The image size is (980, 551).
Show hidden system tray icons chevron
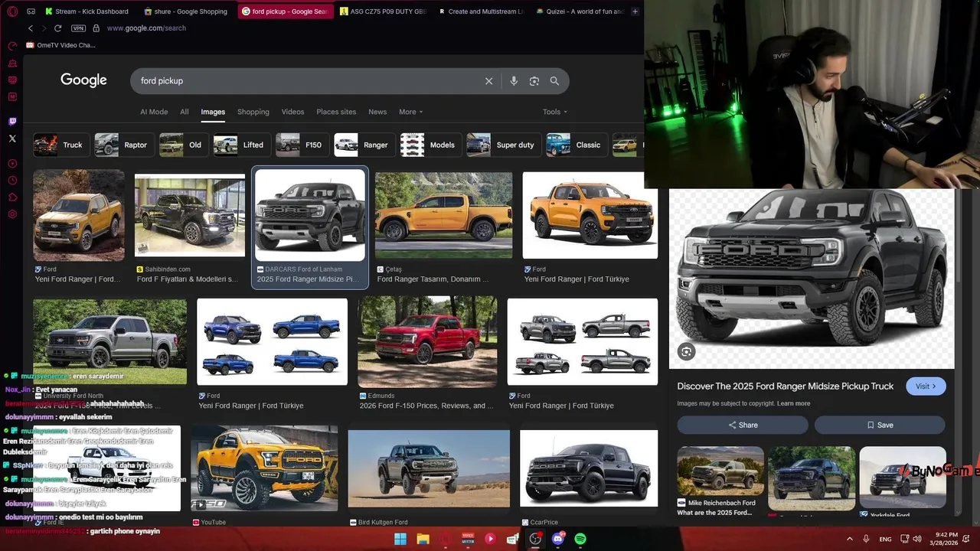pos(850,540)
